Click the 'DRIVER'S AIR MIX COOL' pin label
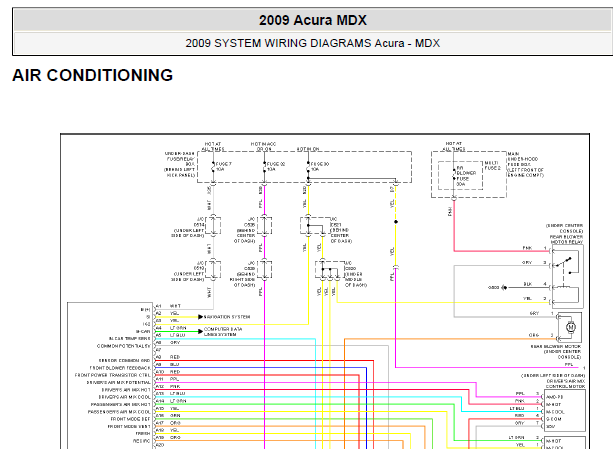The image size is (613, 449). 125,397
